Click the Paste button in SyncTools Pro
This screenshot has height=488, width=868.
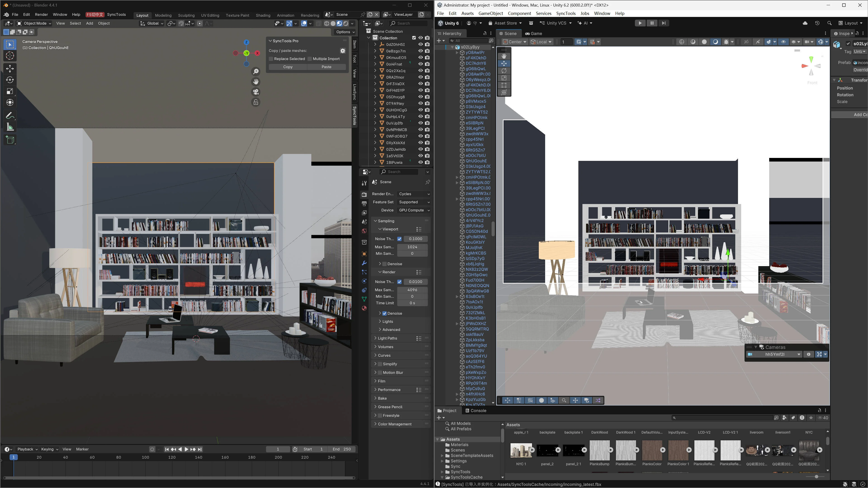[326, 67]
